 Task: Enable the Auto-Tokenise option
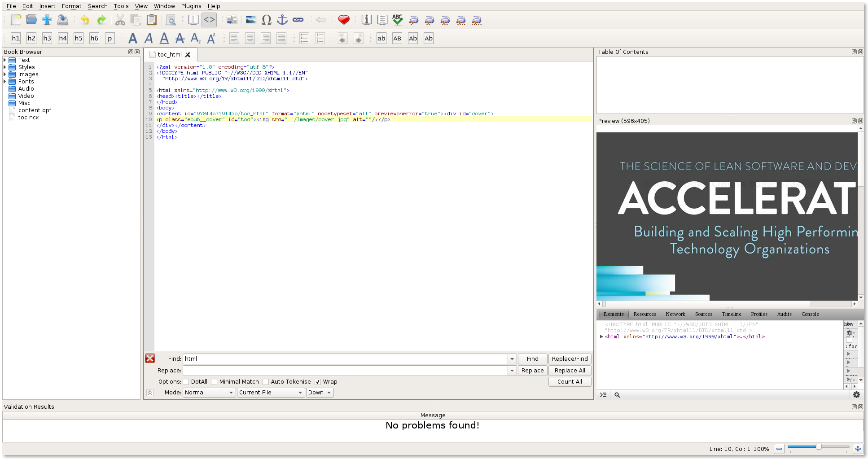(x=266, y=382)
